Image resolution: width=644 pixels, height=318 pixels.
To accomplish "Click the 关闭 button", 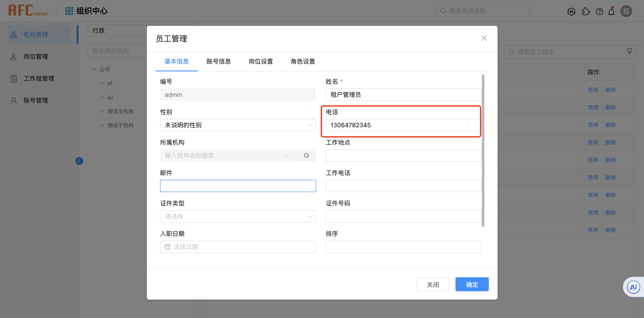I will click(432, 284).
